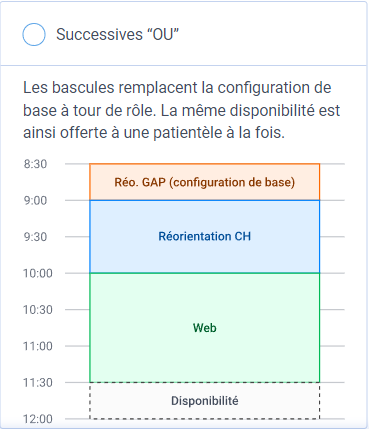Click the Successives "OU" option label
The image size is (369, 429).
(x=117, y=34)
